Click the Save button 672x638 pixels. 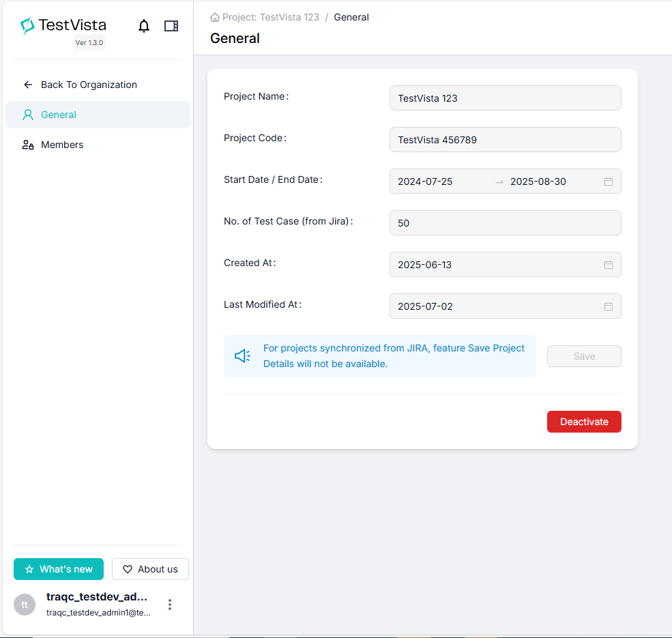pyautogui.click(x=584, y=356)
